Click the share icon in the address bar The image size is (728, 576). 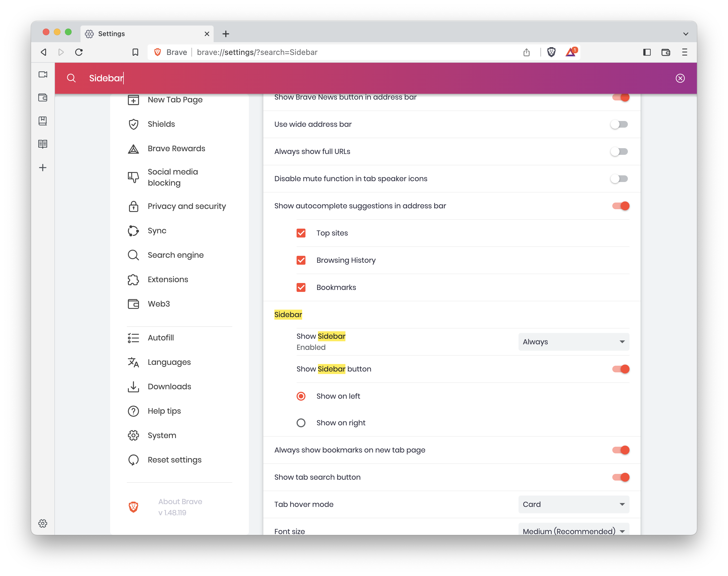(526, 52)
